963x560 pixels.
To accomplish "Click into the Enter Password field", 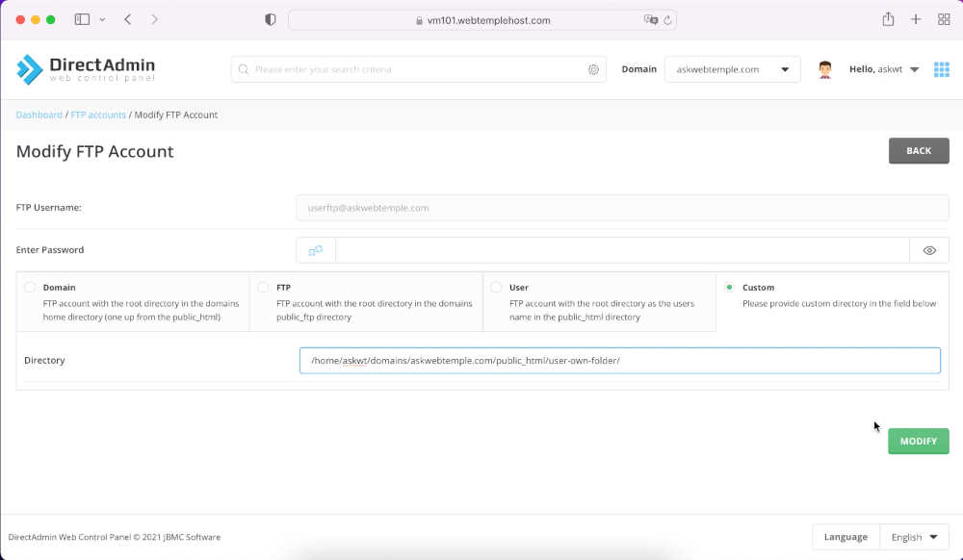I will [x=622, y=250].
